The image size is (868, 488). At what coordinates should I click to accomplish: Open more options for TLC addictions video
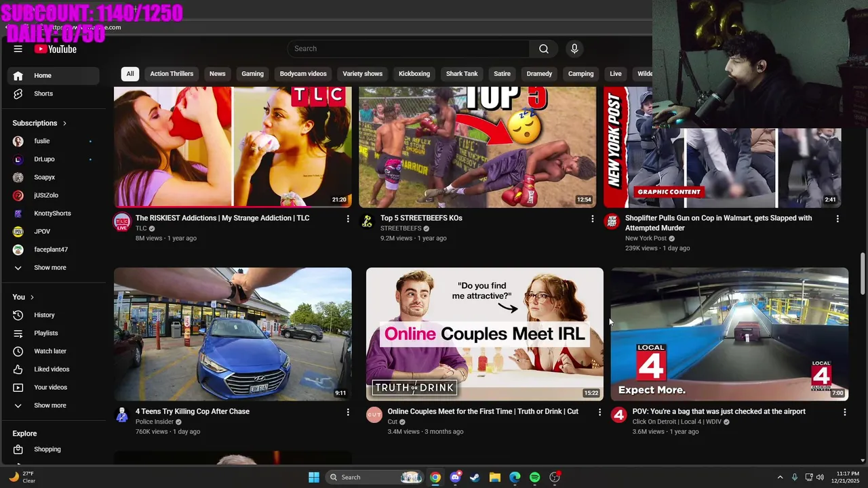tap(348, 219)
